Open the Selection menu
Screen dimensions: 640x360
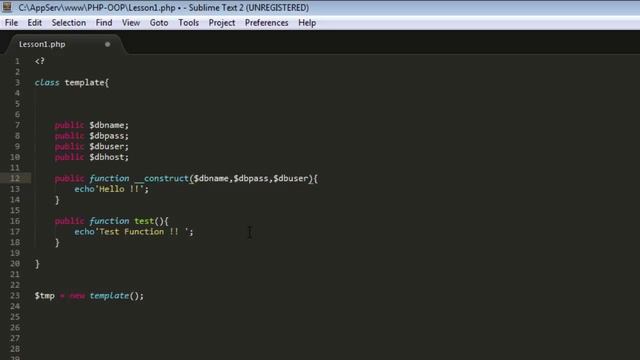coord(69,23)
